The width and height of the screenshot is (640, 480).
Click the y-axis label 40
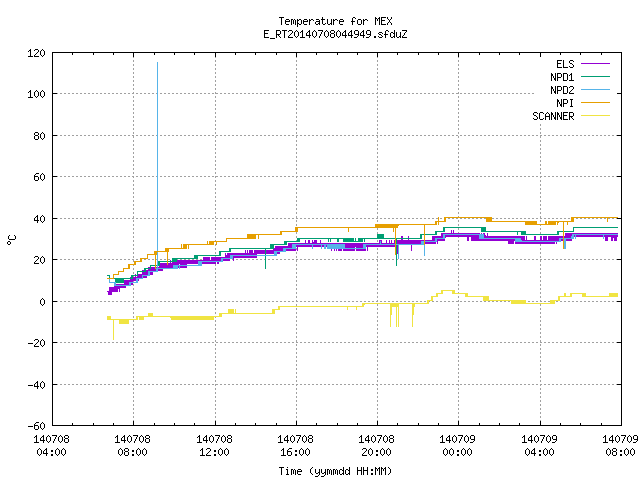coord(40,219)
